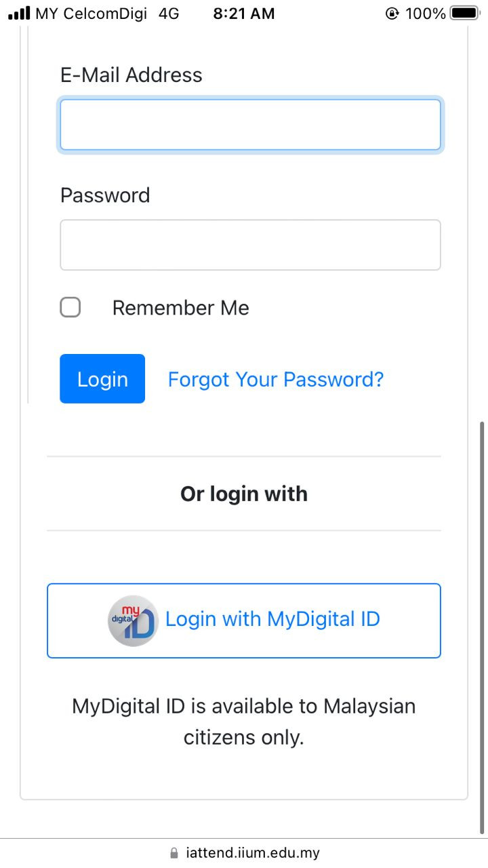Image resolution: width=488 pixels, height=868 pixels.
Task: Click the "Or login with" heading
Action: [244, 494]
